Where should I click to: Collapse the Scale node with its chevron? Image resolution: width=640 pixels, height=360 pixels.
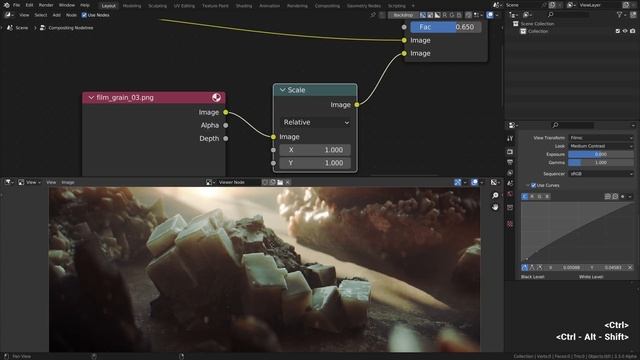pyautogui.click(x=282, y=90)
